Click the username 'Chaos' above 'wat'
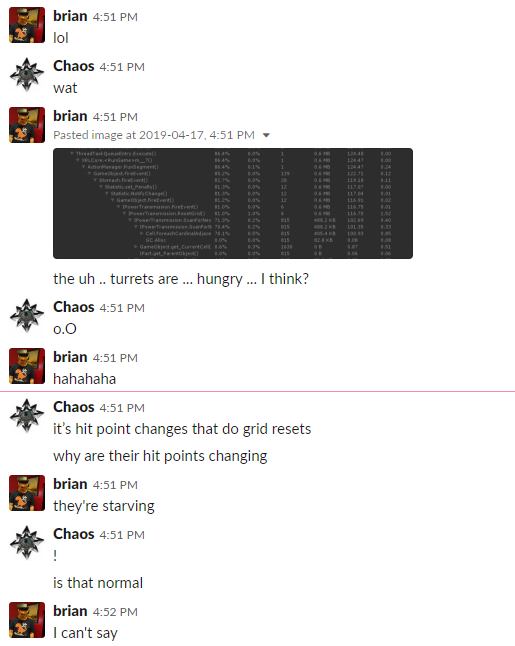This screenshot has width=515, height=646. (73, 66)
